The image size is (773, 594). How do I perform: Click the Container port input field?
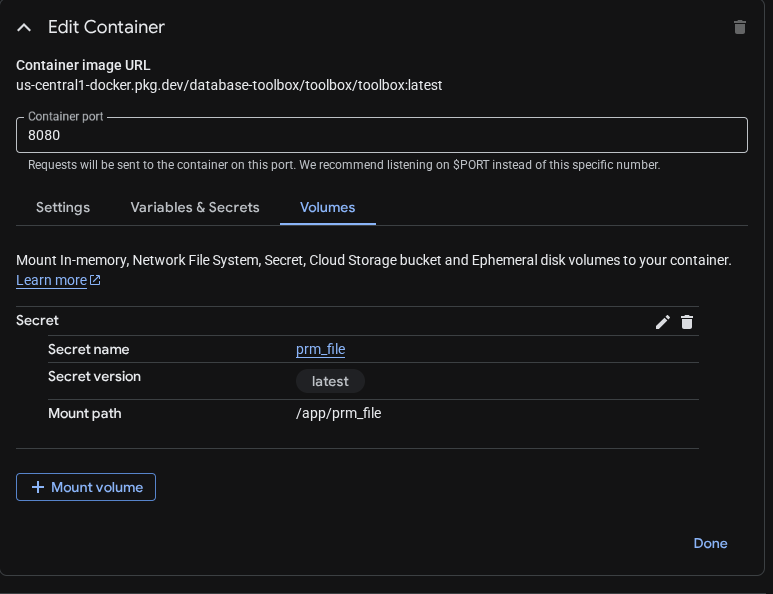[x=382, y=135]
